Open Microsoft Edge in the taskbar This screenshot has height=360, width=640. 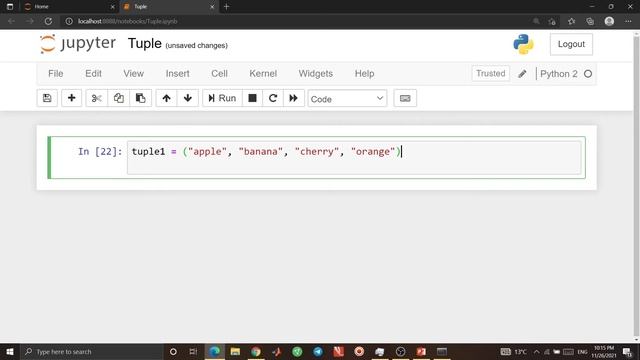(215, 351)
